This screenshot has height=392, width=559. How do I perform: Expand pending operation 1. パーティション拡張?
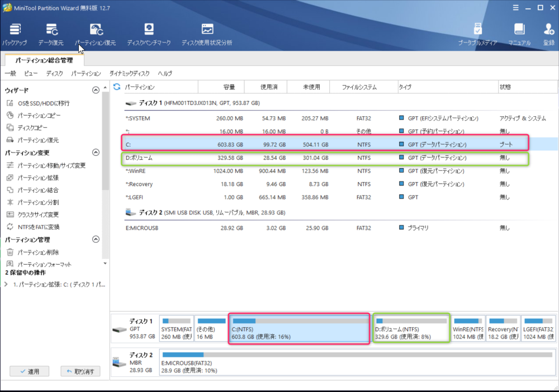point(6,284)
